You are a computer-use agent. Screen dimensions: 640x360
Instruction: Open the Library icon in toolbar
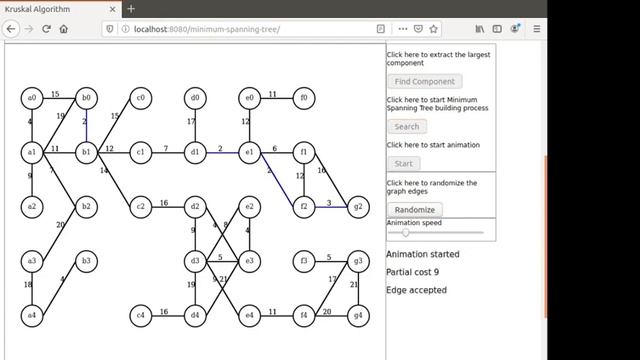click(480, 29)
